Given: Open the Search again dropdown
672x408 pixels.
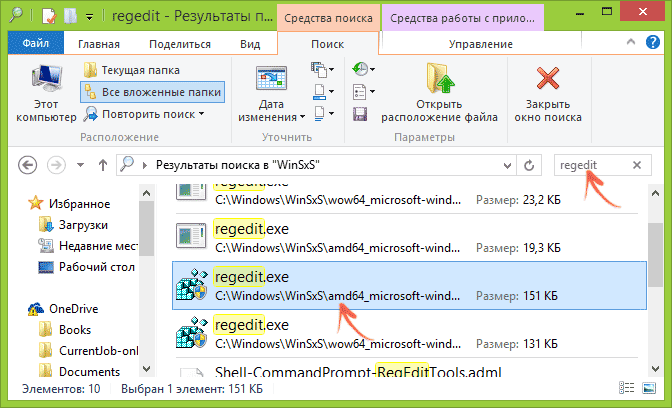Looking at the screenshot, I should pos(144,114).
